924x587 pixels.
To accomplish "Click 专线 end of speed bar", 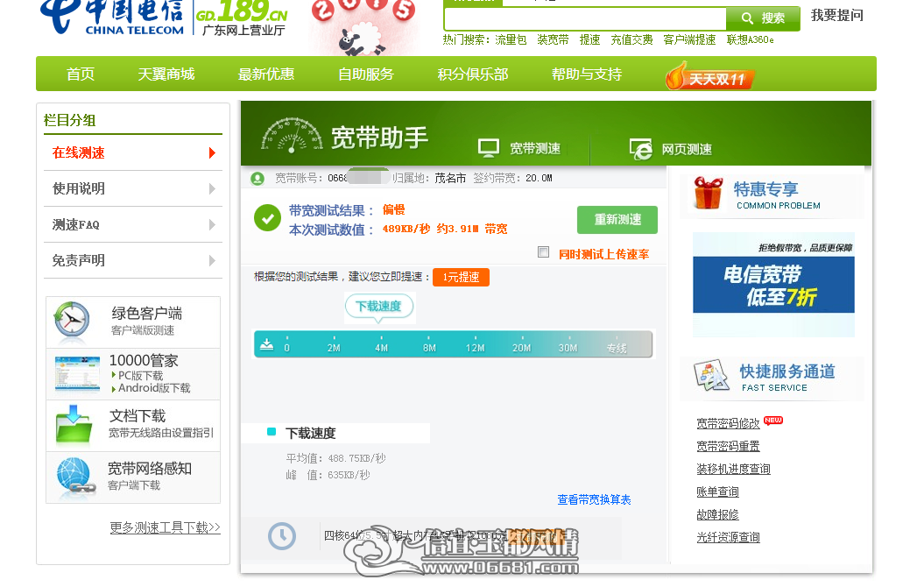I will tap(617, 348).
